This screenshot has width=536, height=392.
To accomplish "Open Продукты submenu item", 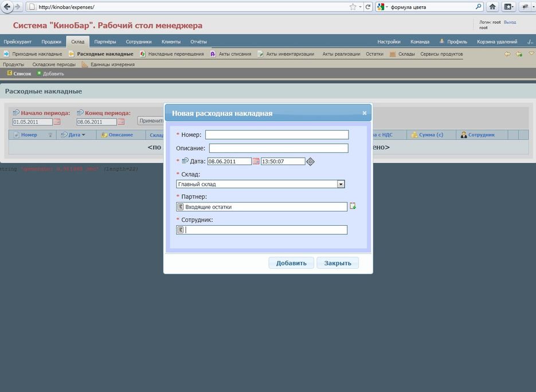I will tap(13, 64).
